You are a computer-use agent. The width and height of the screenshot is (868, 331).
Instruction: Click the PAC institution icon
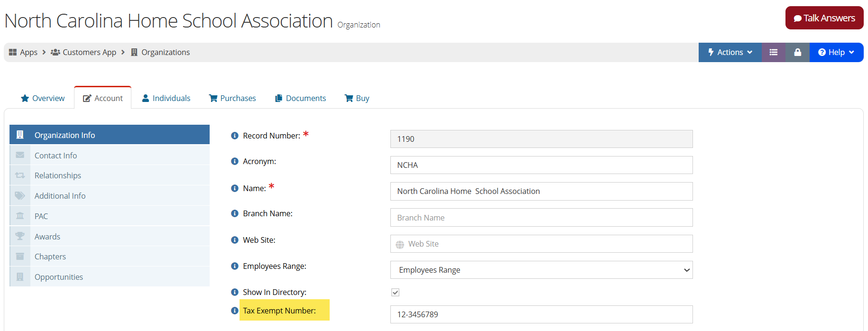coord(20,216)
